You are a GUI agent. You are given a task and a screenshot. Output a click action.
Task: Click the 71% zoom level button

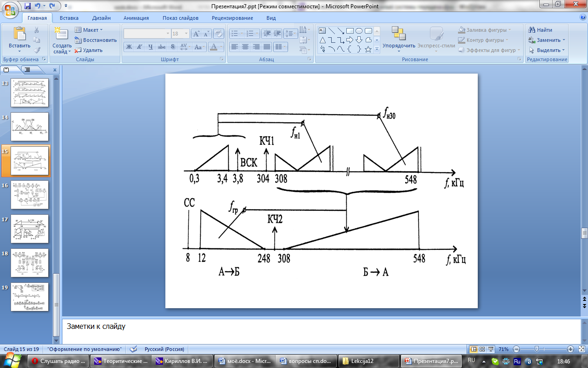coord(503,349)
